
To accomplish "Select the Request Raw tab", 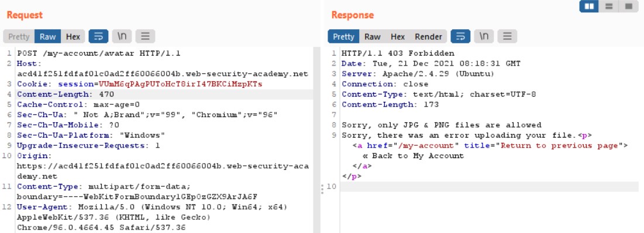I will tap(47, 36).
